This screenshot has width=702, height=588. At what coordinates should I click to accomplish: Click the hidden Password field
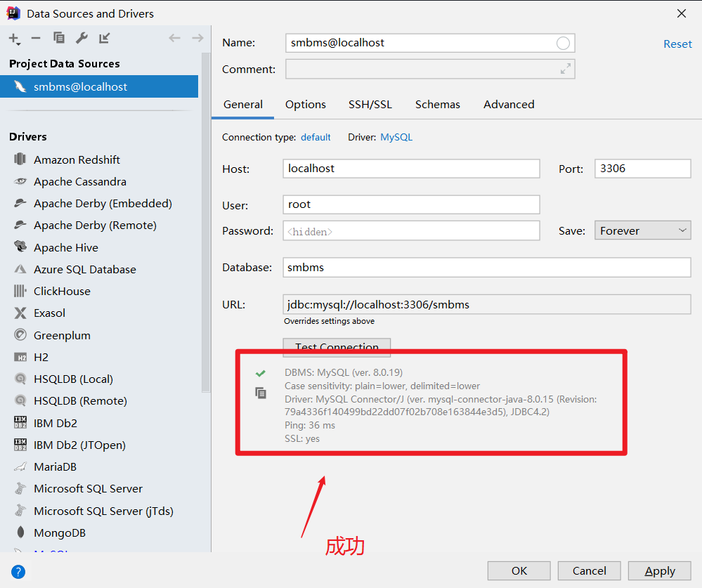coord(411,231)
